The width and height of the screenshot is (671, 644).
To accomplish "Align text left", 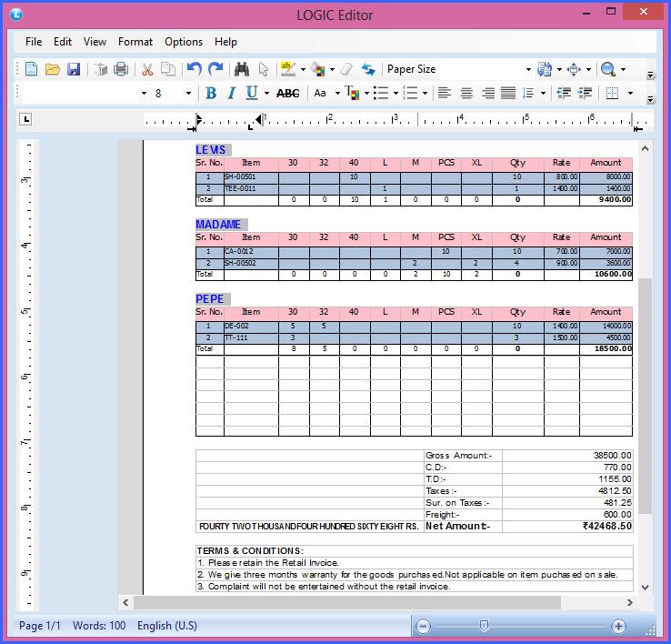I will click(x=445, y=93).
